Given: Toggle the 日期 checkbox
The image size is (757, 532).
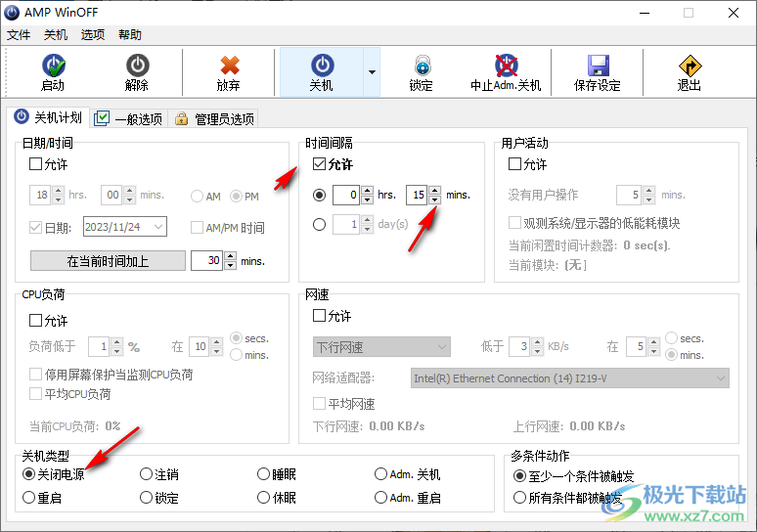Looking at the screenshot, I should pos(35,228).
